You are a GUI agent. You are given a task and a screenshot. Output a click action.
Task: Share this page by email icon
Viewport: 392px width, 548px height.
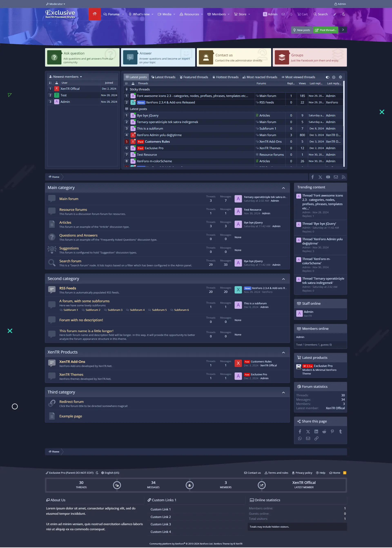coord(308,438)
